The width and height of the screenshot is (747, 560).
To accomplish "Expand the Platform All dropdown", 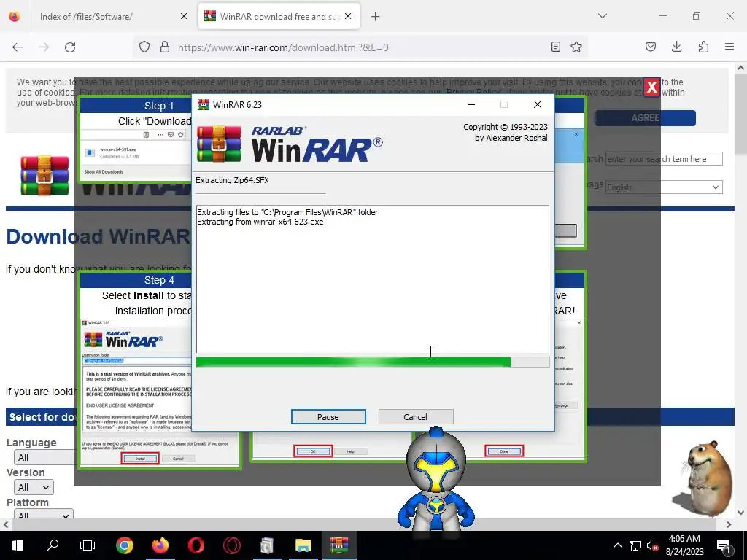I will (44, 515).
